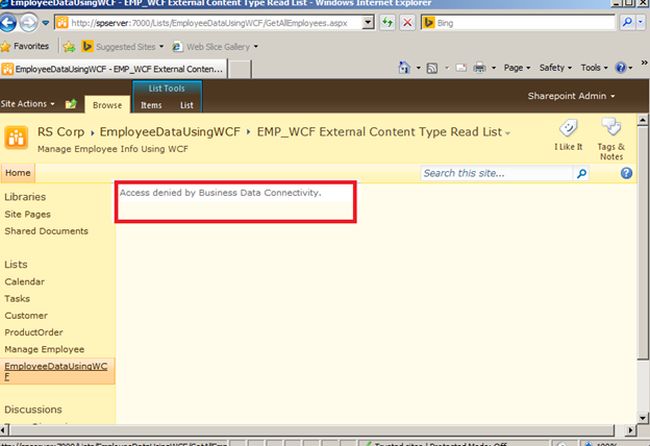Click the browser Back arrow button
Screen dimensions: 650x446
click(8, 22)
